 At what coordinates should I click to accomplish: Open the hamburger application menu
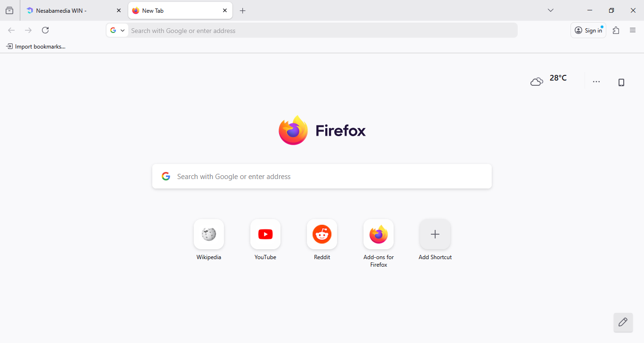pyautogui.click(x=633, y=30)
